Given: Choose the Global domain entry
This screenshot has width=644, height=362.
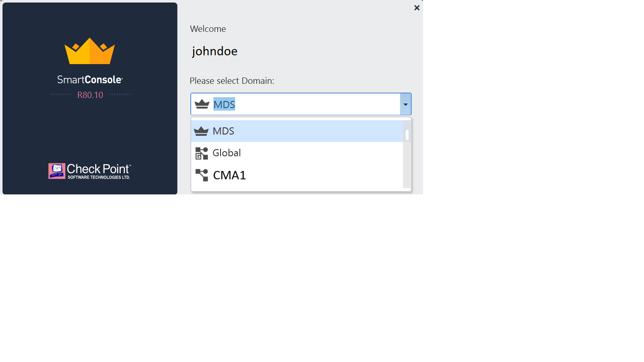Looking at the screenshot, I should [x=297, y=153].
